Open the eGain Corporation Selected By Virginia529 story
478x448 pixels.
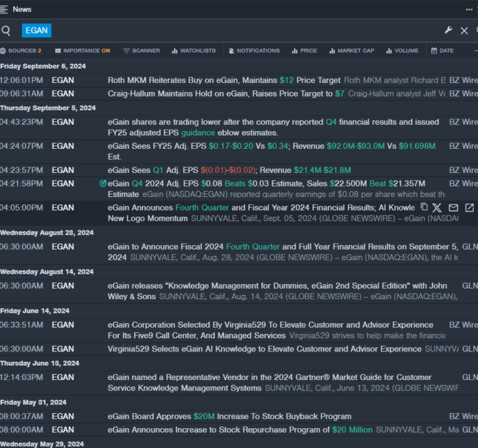tap(271, 330)
